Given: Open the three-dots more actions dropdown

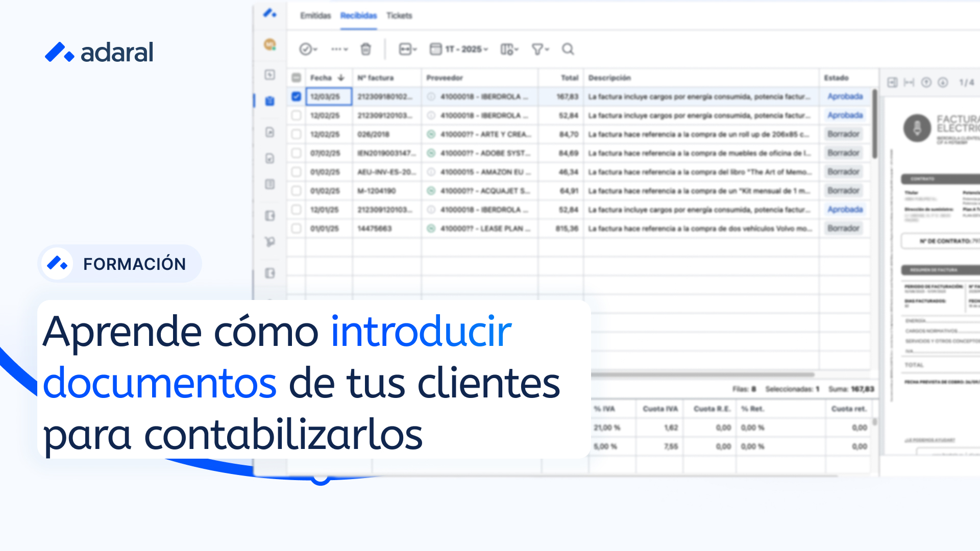Looking at the screenshot, I should tap(339, 49).
